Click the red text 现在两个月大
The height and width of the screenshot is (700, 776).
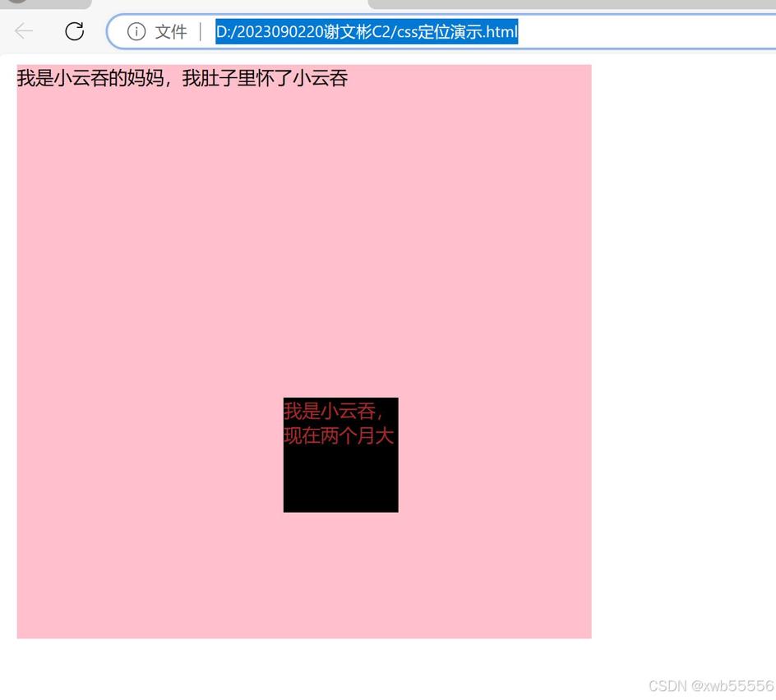click(x=339, y=435)
